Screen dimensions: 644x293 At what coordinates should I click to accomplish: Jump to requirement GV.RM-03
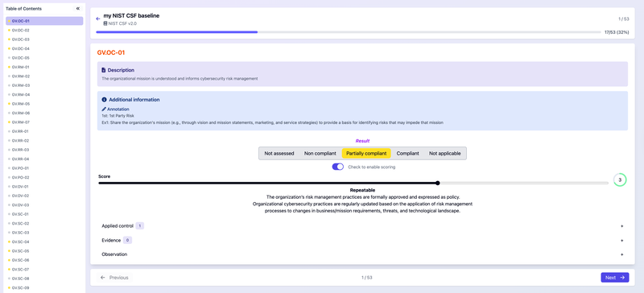[x=21, y=85]
